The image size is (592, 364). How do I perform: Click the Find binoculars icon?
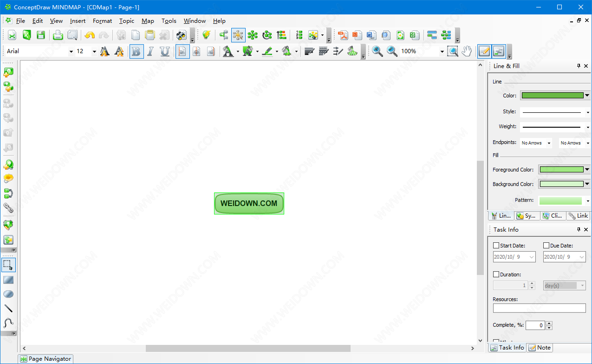click(x=182, y=35)
